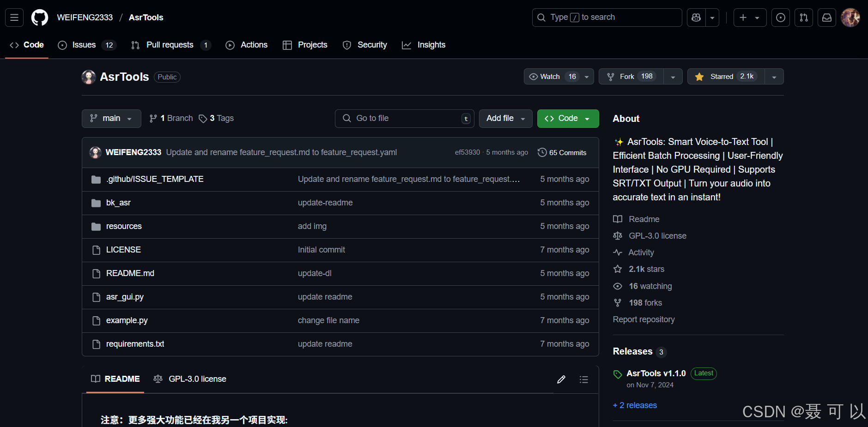This screenshot has height=427, width=868.
Task: Switch to the Security tab
Action: click(364, 45)
